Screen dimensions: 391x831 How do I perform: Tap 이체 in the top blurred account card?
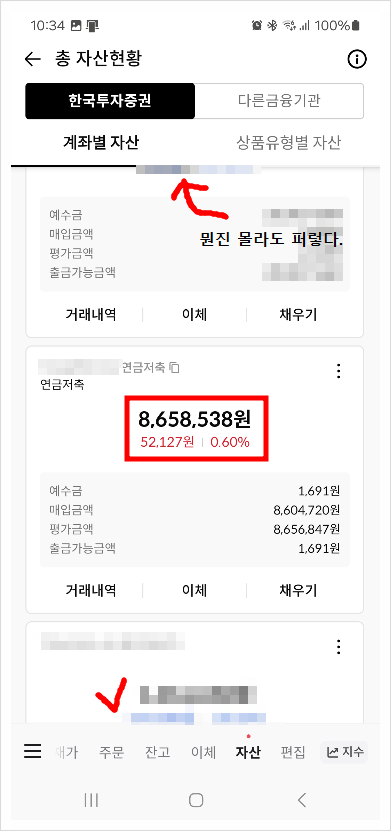(194, 314)
